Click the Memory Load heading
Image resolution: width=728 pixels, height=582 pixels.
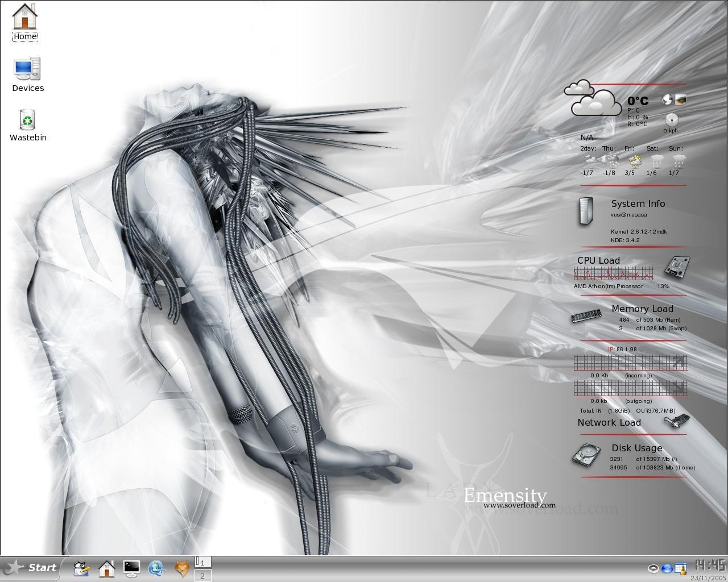tap(642, 309)
